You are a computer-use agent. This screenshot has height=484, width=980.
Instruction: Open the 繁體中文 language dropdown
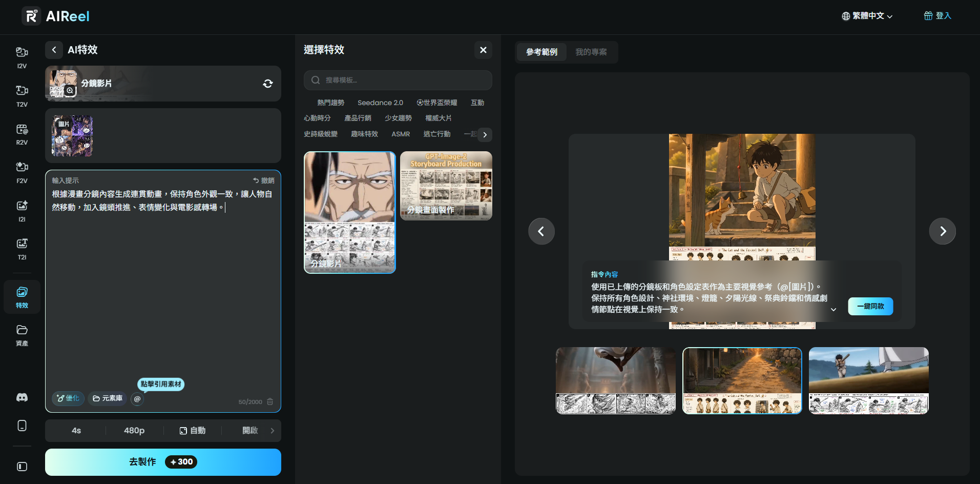867,16
